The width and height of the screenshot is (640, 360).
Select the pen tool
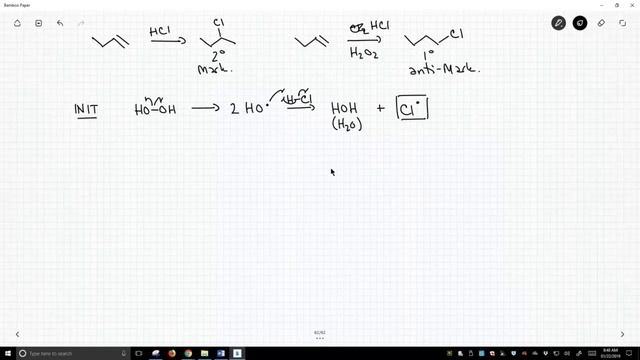(x=558, y=23)
